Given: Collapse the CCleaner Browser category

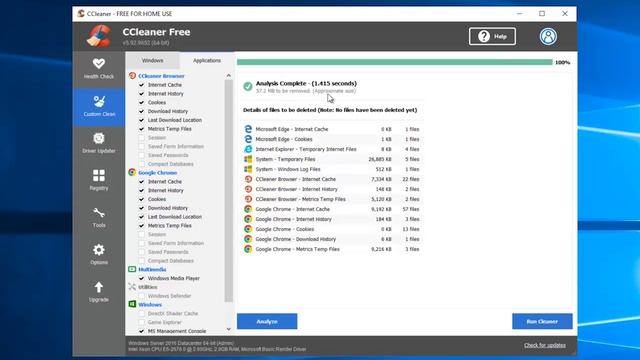Looking at the screenshot, I should (x=161, y=76).
